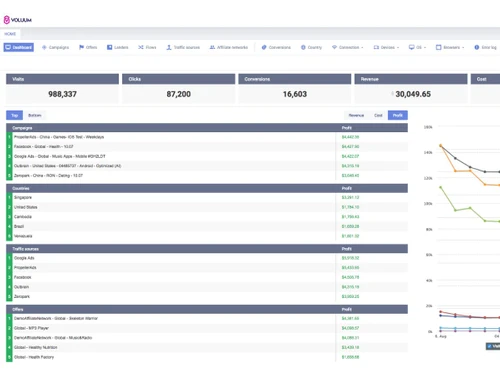This screenshot has height=375, width=500.
Task: Open the Skeleton Warrior offer row
Action: [207, 319]
